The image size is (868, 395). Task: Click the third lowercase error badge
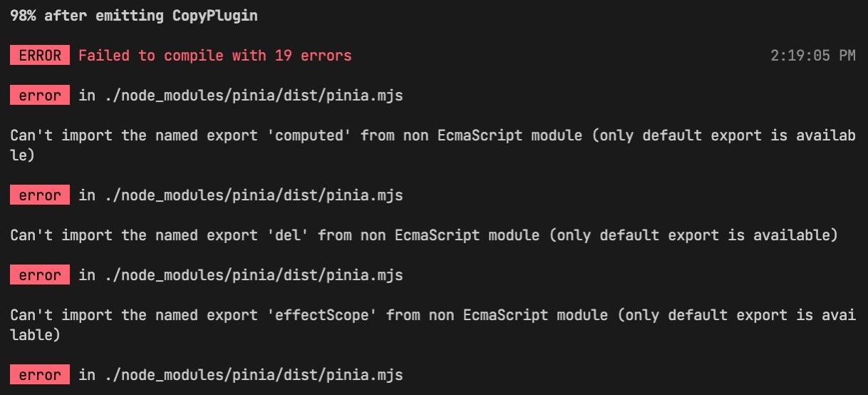pyautogui.click(x=40, y=275)
